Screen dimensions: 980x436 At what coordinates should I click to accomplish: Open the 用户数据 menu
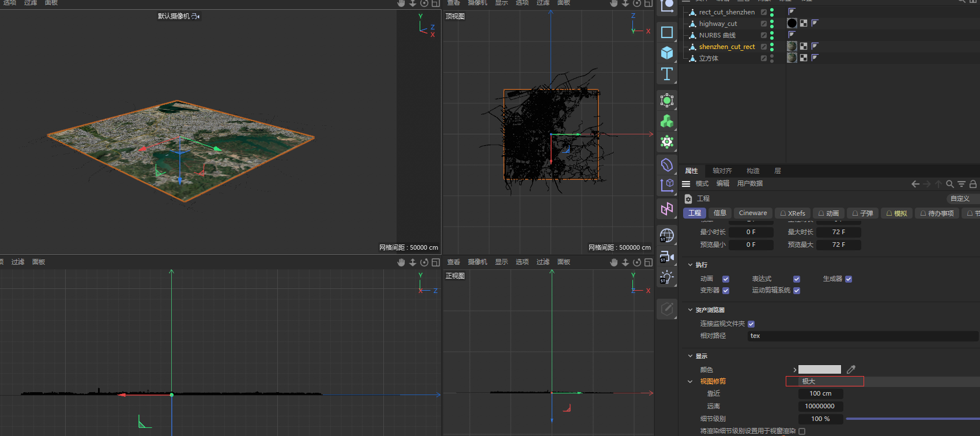click(750, 183)
